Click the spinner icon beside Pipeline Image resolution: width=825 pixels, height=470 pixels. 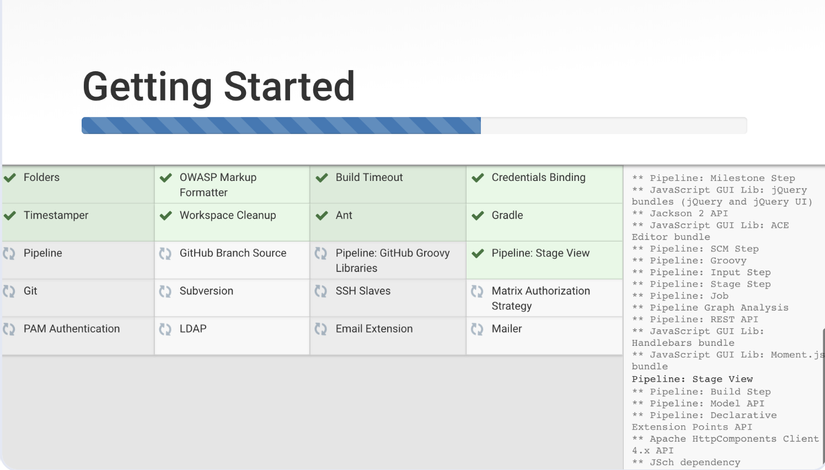pos(10,254)
